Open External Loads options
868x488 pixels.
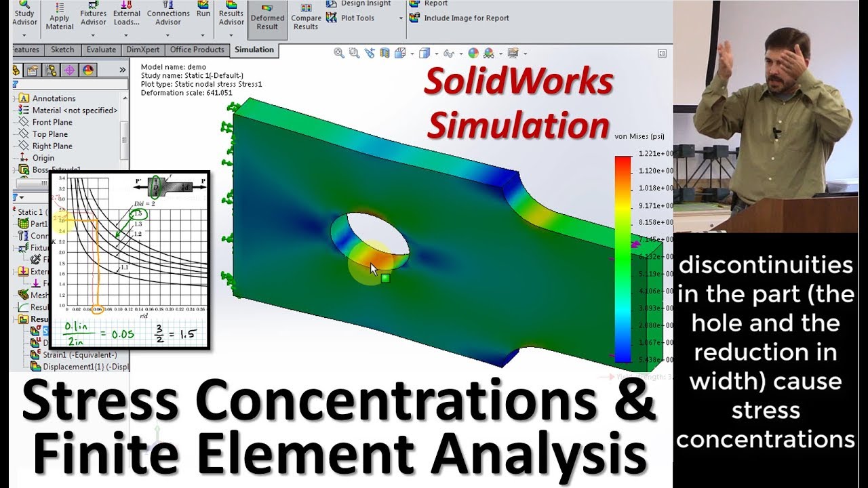point(127,14)
